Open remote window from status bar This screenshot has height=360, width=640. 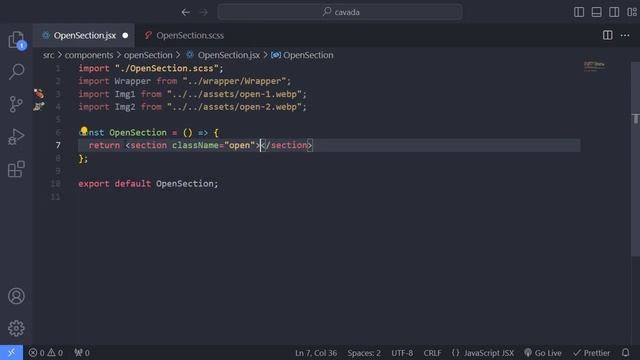point(11,353)
